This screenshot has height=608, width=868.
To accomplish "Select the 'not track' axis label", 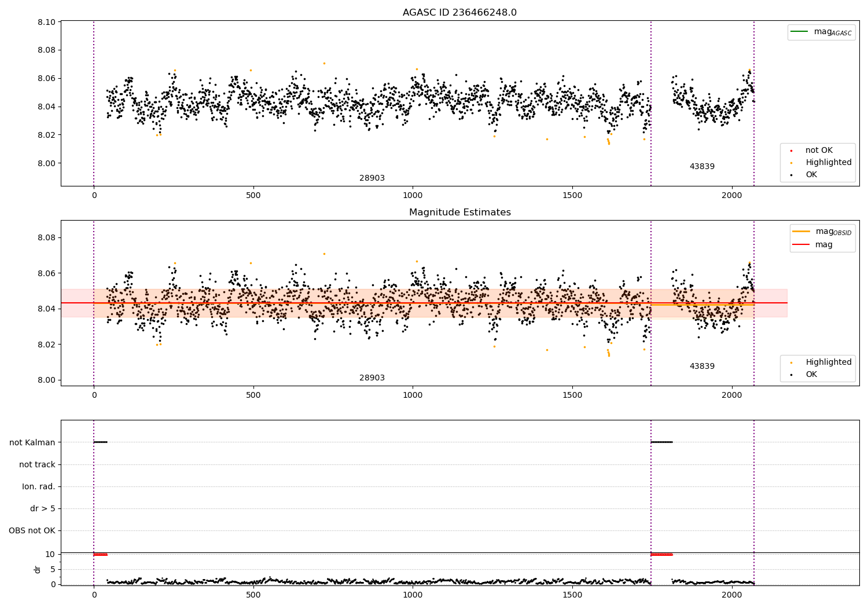I will click(37, 465).
